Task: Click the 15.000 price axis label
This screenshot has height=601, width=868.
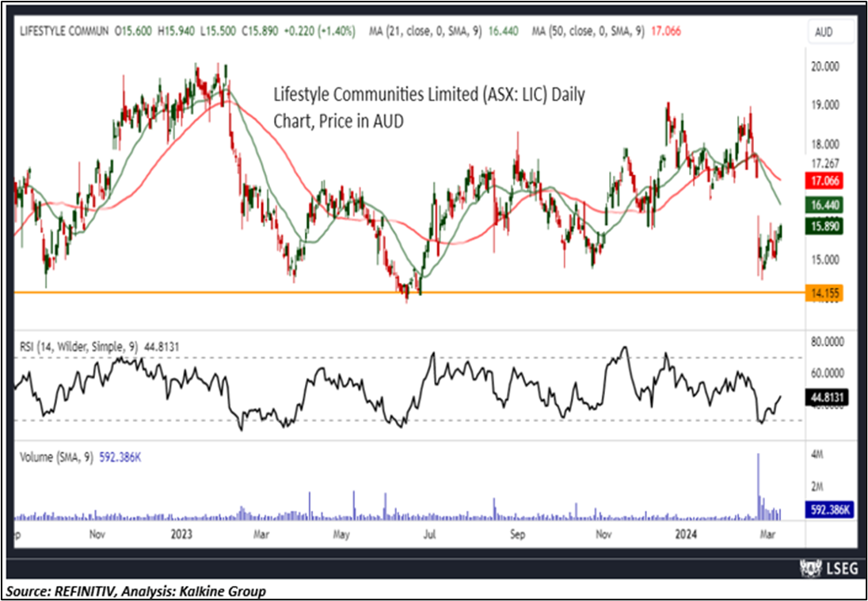Action: [825, 260]
